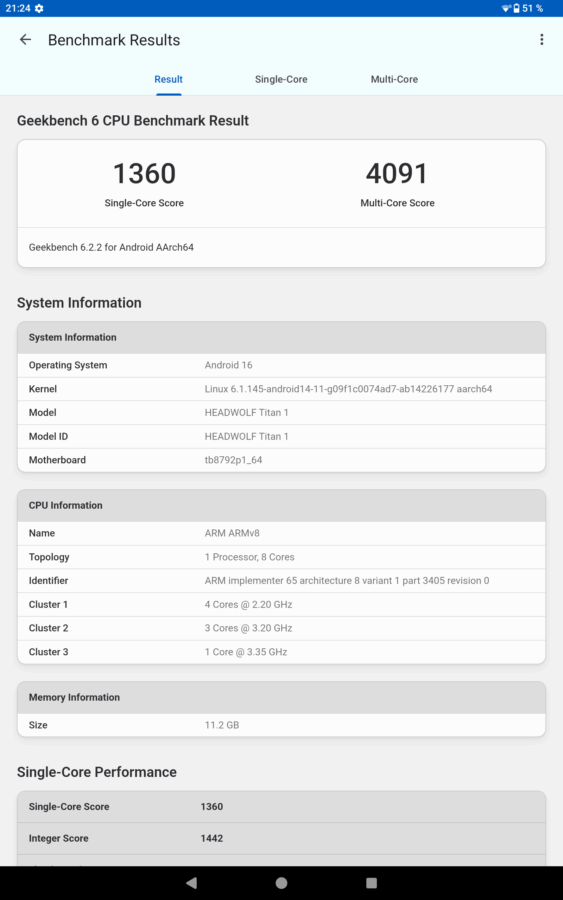
Task: Open the three-dot overflow menu
Action: pos(541,40)
